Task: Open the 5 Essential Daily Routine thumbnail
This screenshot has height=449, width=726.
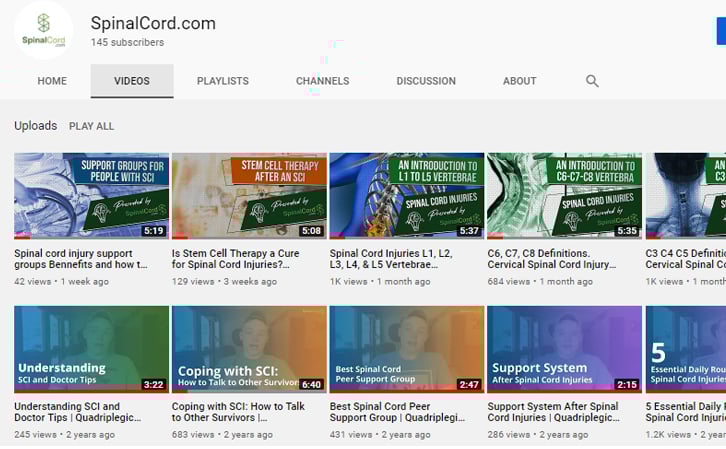Action: click(686, 349)
